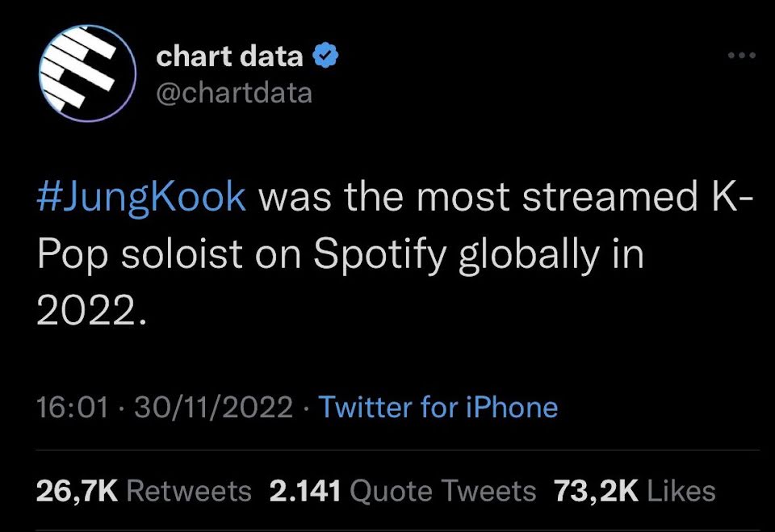Open the three-dot more options menu

740,57
